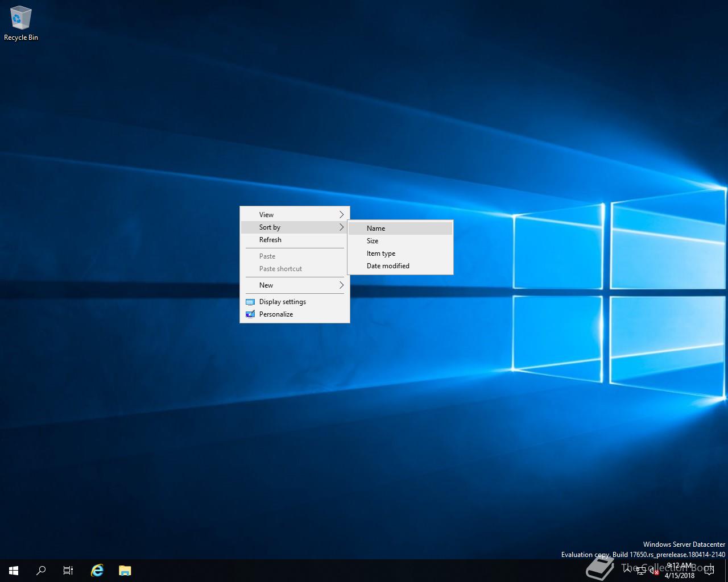This screenshot has height=582, width=728.
Task: Select Refresh in the context menu
Action: click(295, 240)
